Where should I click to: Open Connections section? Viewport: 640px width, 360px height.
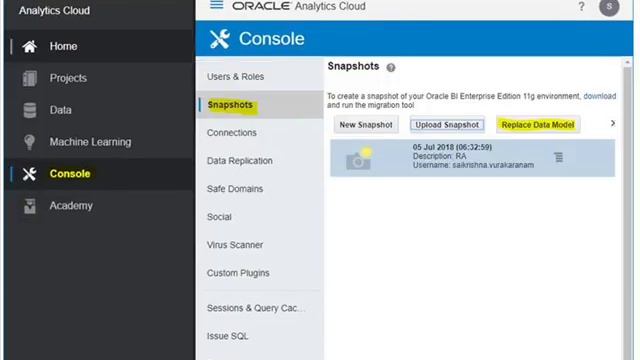coord(232,133)
